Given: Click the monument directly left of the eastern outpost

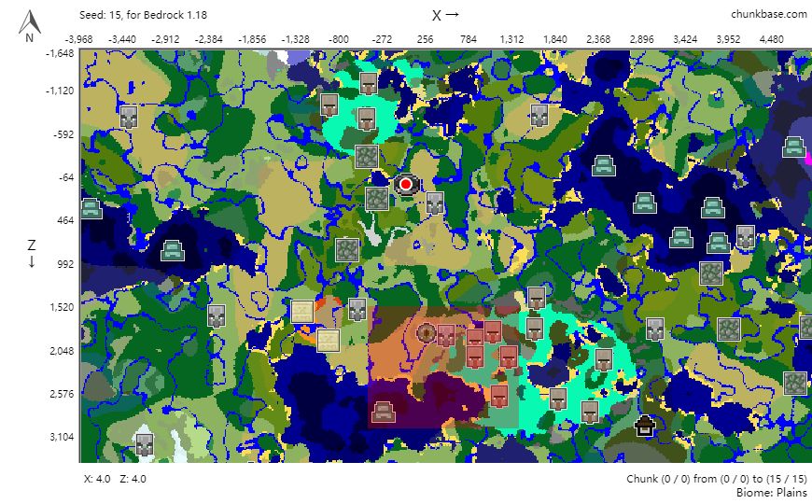Looking at the screenshot, I should click(x=719, y=243).
